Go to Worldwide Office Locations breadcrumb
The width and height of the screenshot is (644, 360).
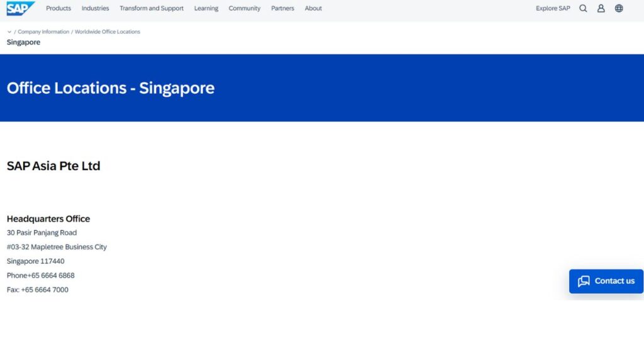pyautogui.click(x=107, y=31)
